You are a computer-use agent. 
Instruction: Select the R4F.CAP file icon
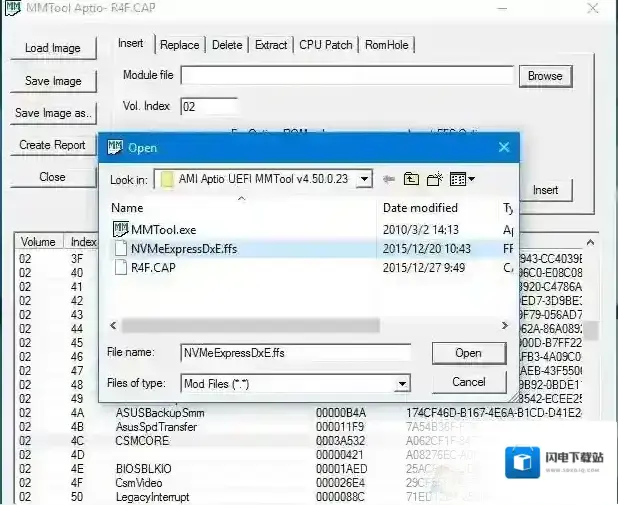[121, 267]
